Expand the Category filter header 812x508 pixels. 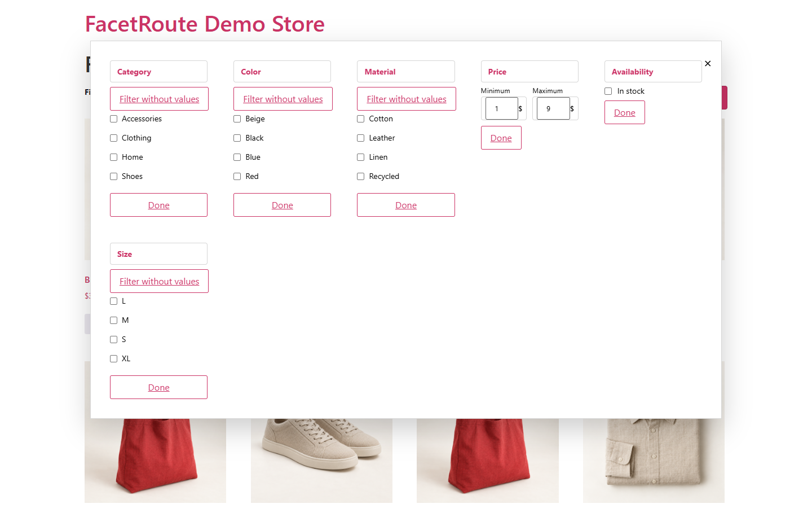coord(158,72)
